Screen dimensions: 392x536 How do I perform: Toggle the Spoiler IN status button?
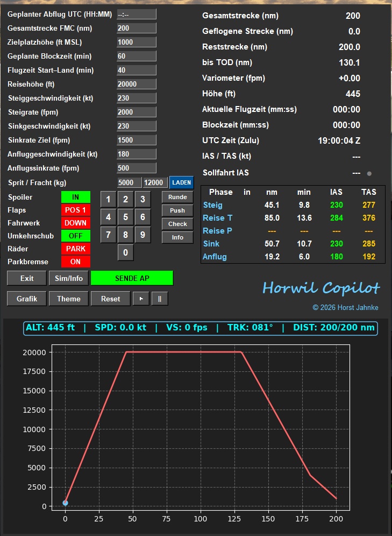[75, 198]
